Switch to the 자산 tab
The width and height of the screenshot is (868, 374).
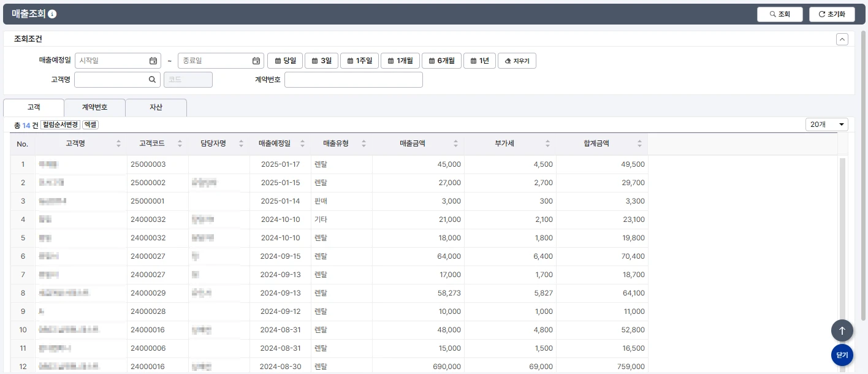point(156,107)
